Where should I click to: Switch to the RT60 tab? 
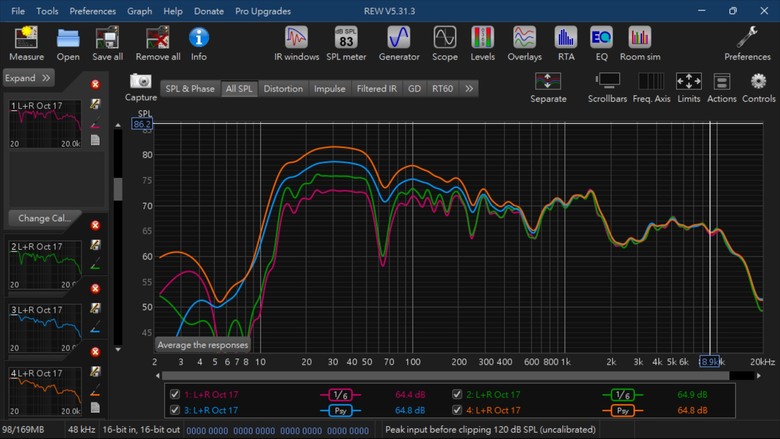[x=442, y=88]
